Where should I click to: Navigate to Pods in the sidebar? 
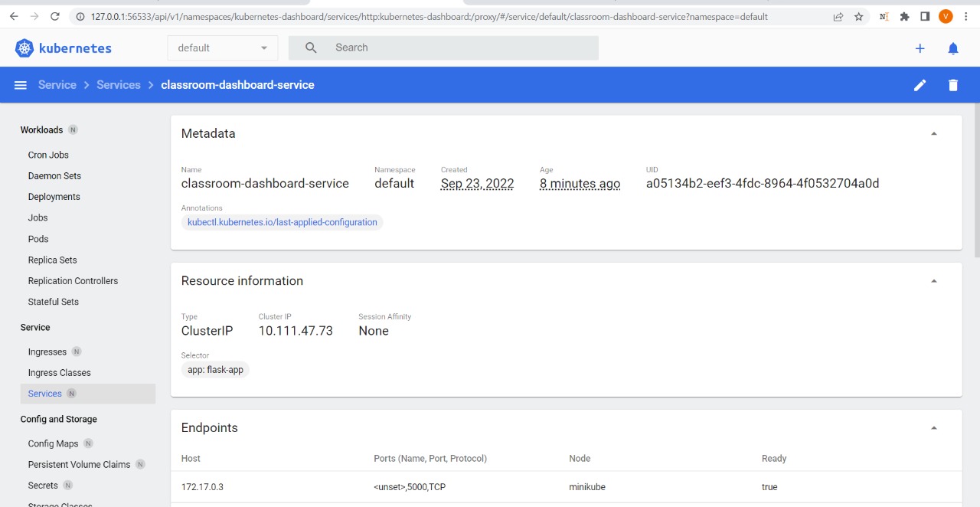(x=38, y=238)
